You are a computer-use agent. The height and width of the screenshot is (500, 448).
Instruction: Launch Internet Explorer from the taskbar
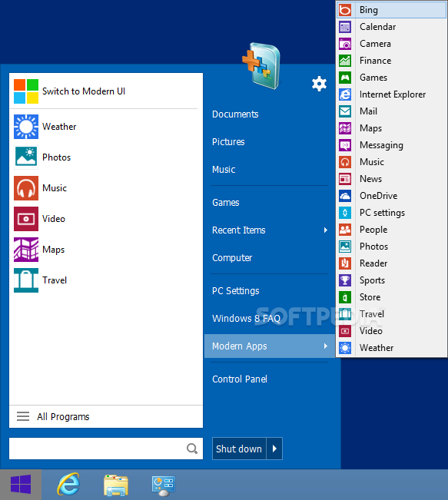click(68, 485)
